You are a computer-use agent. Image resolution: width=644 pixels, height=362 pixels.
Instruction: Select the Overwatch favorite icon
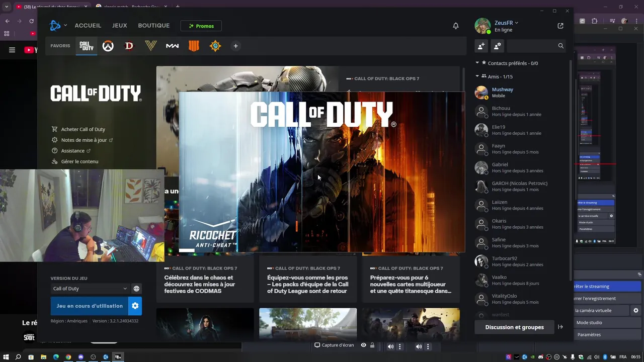pos(108,46)
